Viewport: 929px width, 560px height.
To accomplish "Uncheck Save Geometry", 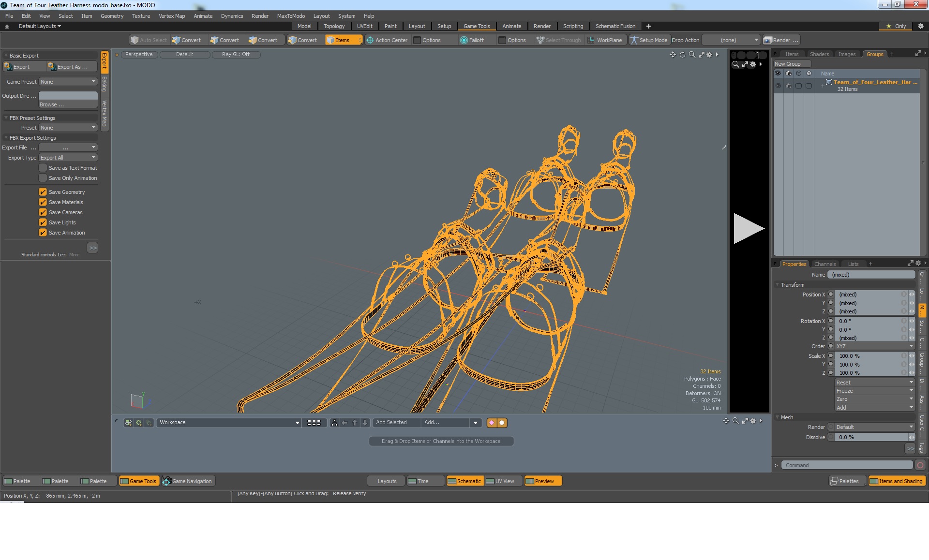I will pyautogui.click(x=43, y=192).
